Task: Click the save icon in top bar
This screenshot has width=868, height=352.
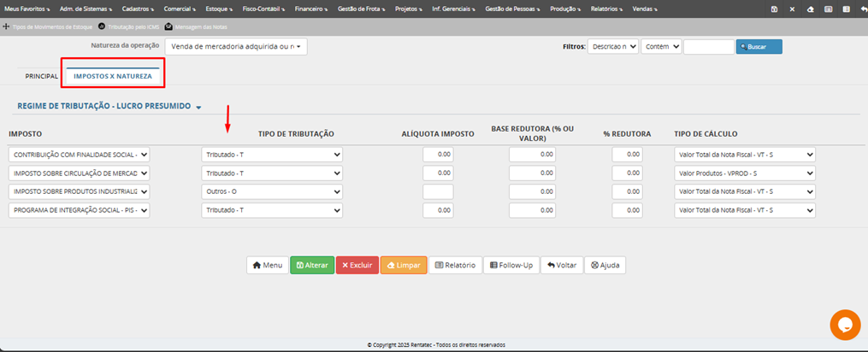Action: click(x=774, y=9)
